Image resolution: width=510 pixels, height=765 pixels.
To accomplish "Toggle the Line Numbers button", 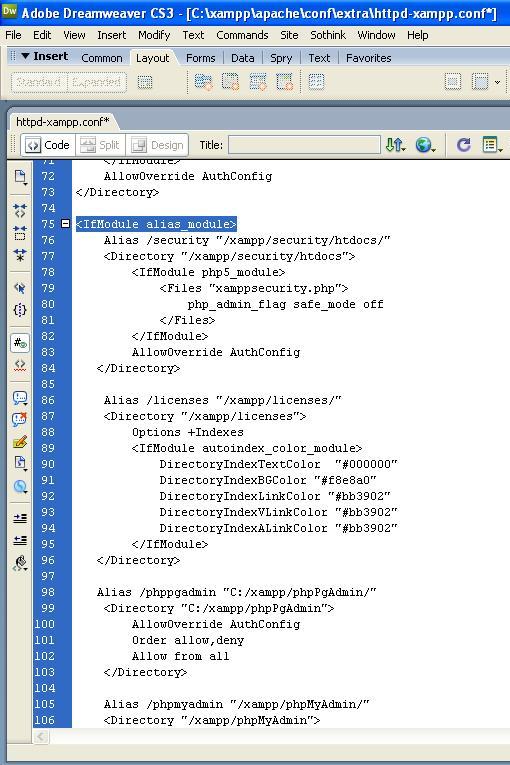I will 20,343.
